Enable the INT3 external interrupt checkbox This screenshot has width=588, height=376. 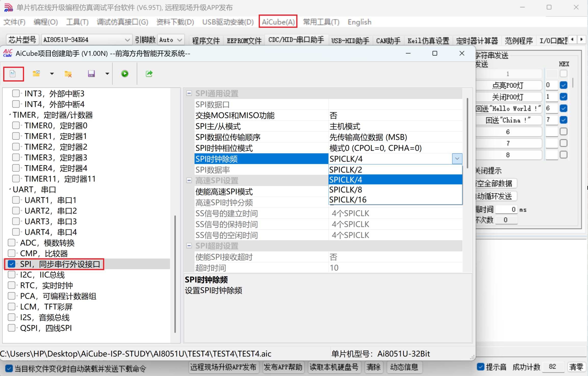pyautogui.click(x=16, y=94)
